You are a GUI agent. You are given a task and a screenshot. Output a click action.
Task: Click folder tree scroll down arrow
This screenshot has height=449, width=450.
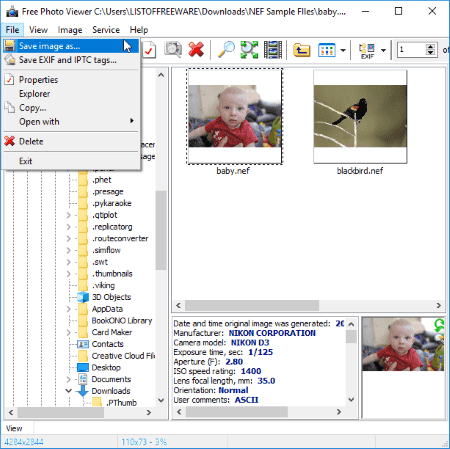click(x=161, y=400)
